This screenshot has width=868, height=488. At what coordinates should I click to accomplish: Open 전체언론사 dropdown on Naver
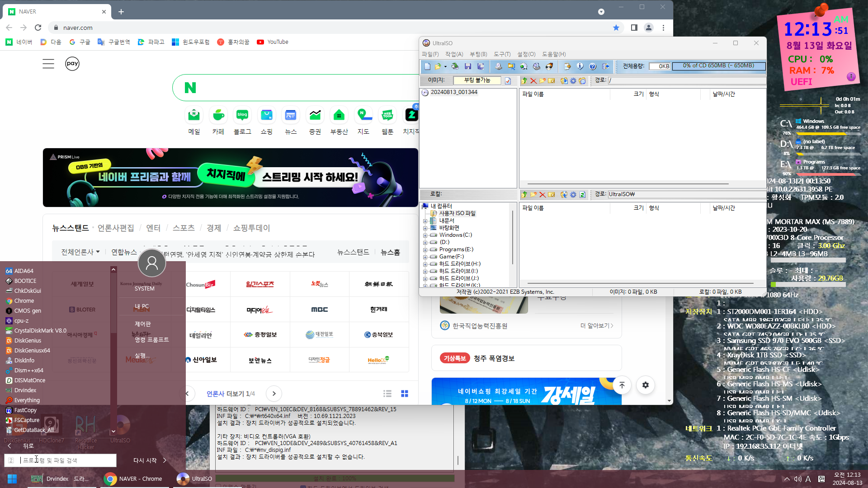[80, 252]
